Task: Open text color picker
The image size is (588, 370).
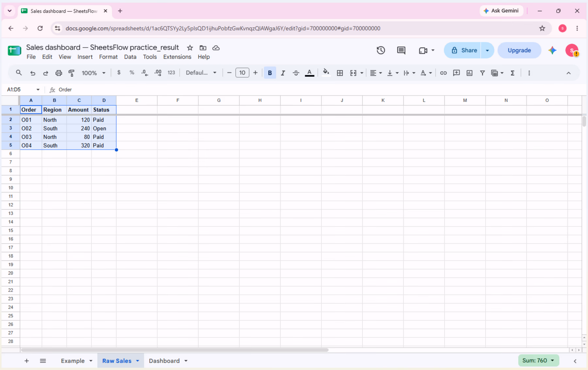Action: (309, 73)
